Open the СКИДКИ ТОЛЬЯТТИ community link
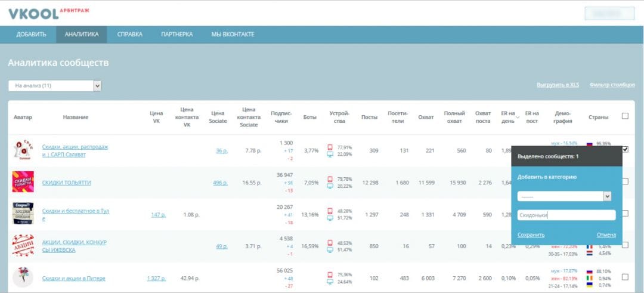 point(67,183)
